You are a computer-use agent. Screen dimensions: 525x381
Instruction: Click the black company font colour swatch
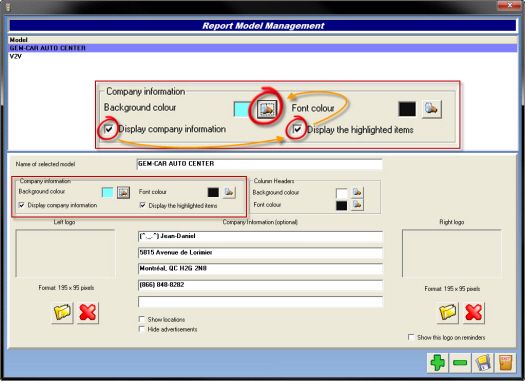coord(213,192)
